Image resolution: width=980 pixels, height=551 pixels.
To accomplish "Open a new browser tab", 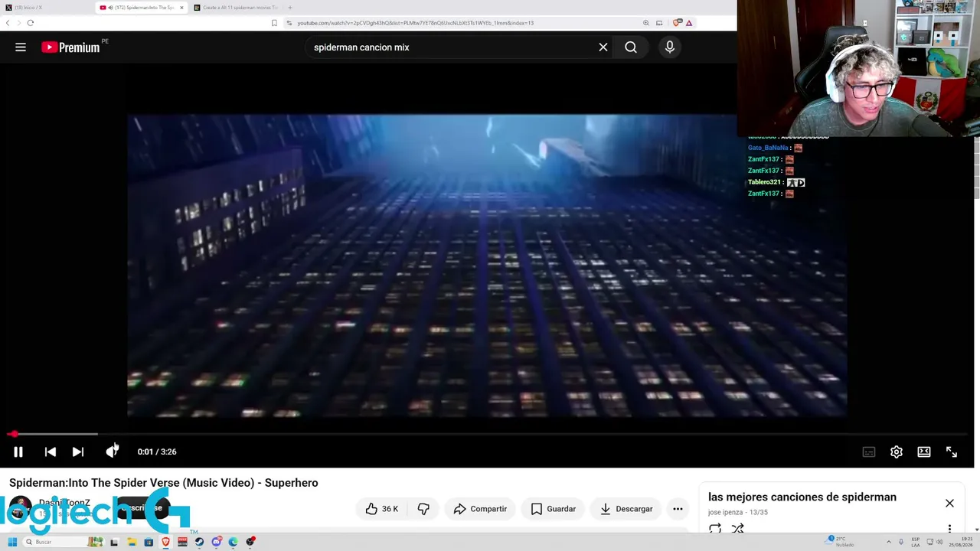I will click(x=289, y=8).
